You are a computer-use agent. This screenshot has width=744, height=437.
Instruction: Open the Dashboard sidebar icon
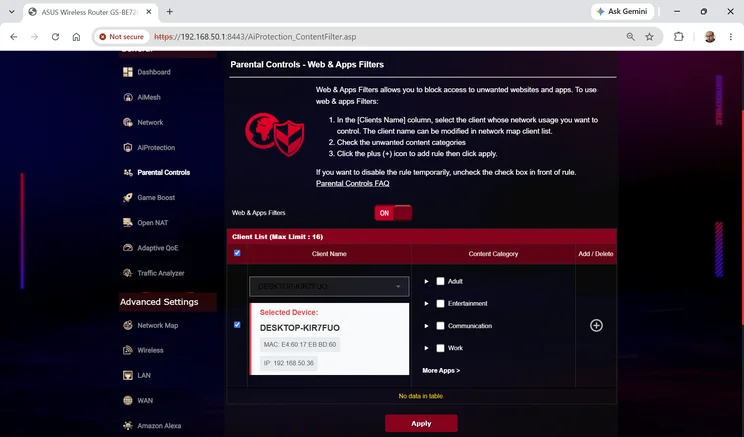pos(128,72)
